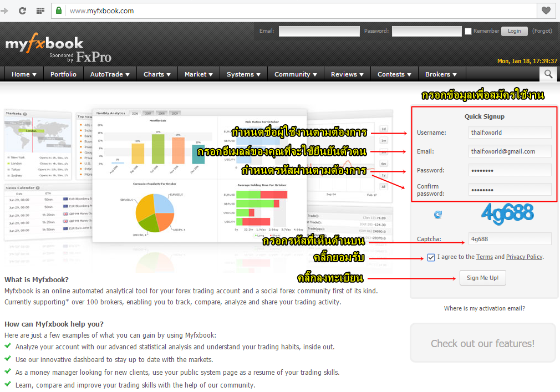Expand the Contests dropdown menu
This screenshot has width=560, height=392.
pos(395,74)
